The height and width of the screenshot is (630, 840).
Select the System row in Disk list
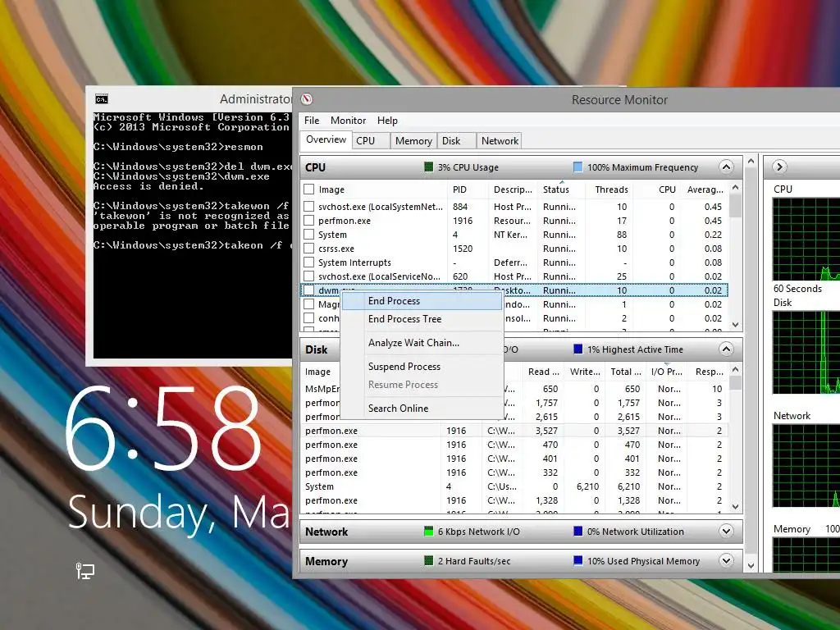coord(514,486)
